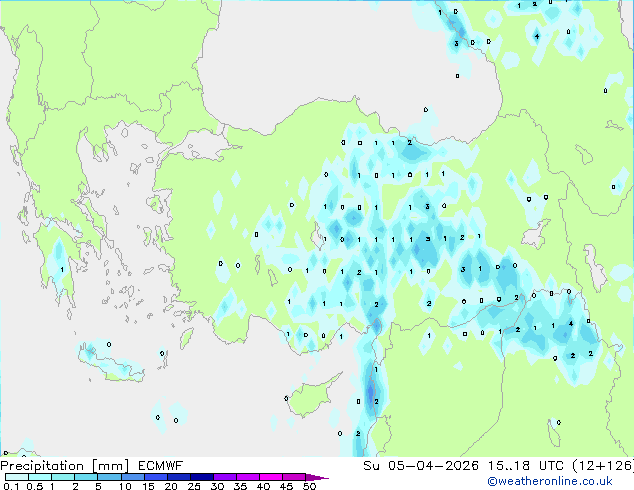The width and height of the screenshot is (634, 490).
Task: Select the 0.5 to 1 mm legend swatch
Action: click(40, 477)
